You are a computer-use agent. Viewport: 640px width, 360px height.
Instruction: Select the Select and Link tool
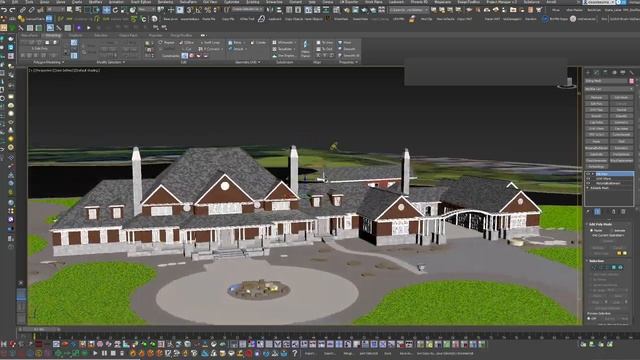pos(23,10)
